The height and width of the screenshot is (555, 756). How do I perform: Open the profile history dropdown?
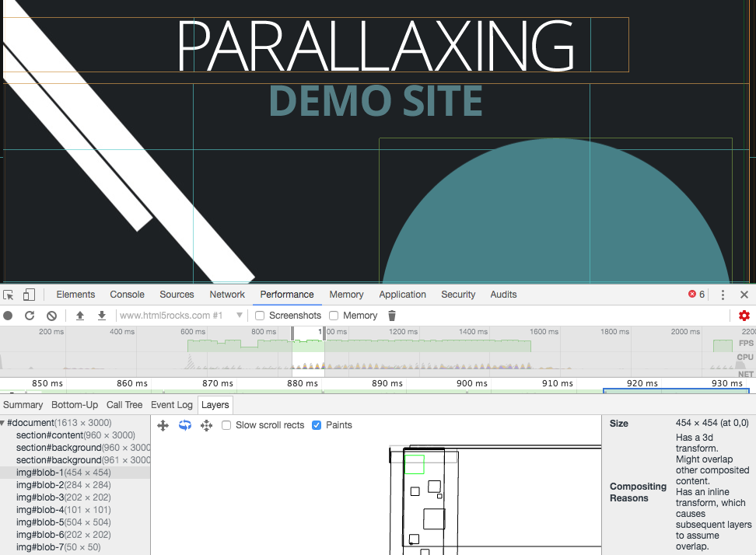click(x=239, y=316)
